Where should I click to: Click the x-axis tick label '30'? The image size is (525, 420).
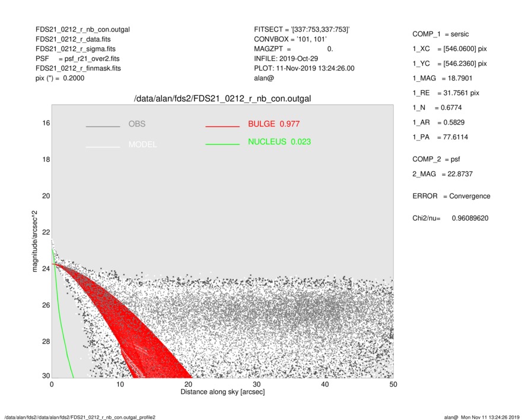(x=256, y=384)
